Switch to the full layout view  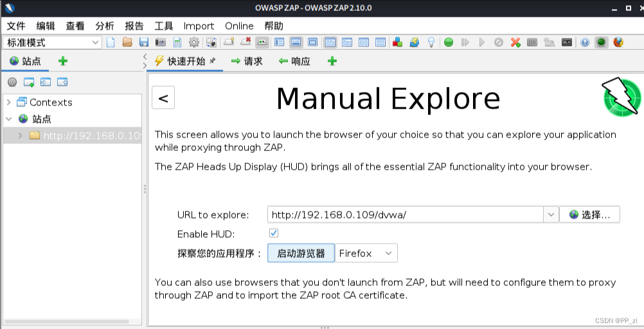[313, 42]
